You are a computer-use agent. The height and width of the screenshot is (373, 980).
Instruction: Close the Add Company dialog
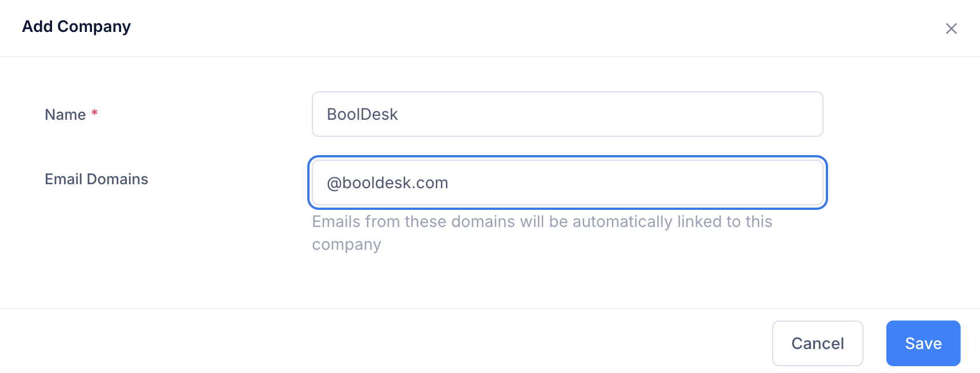point(951,29)
